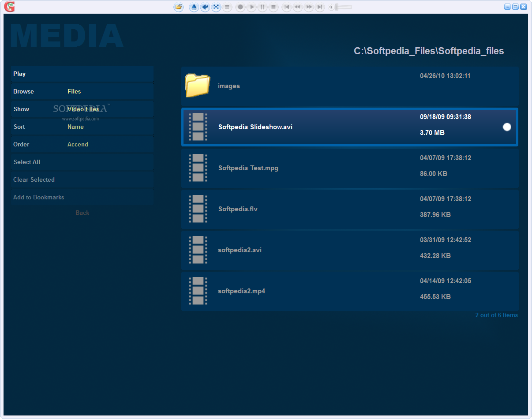
Task: Choose Clear Selected in side menu
Action: pos(82,180)
